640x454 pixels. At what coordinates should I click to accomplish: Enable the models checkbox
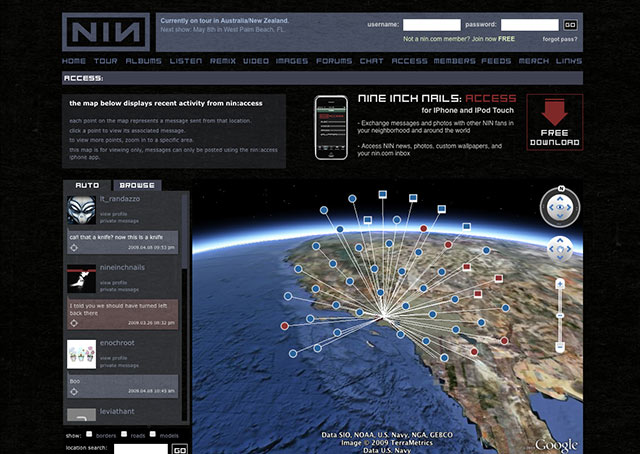[153, 434]
